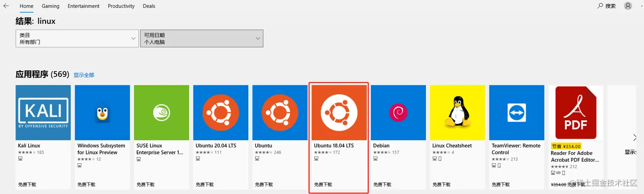The width and height of the screenshot is (644, 194).
Task: Click the PC device icon under Kali Linux
Action: click(20, 159)
